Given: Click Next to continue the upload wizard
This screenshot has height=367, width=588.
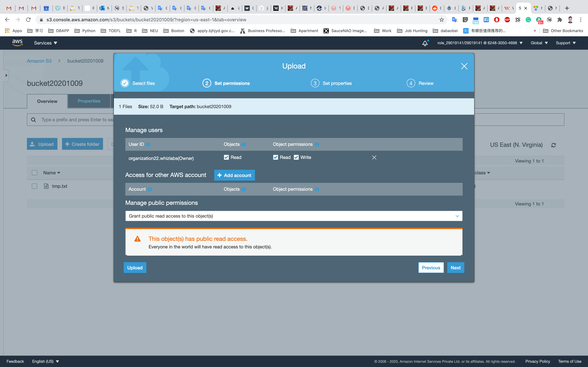Looking at the screenshot, I should (x=455, y=268).
